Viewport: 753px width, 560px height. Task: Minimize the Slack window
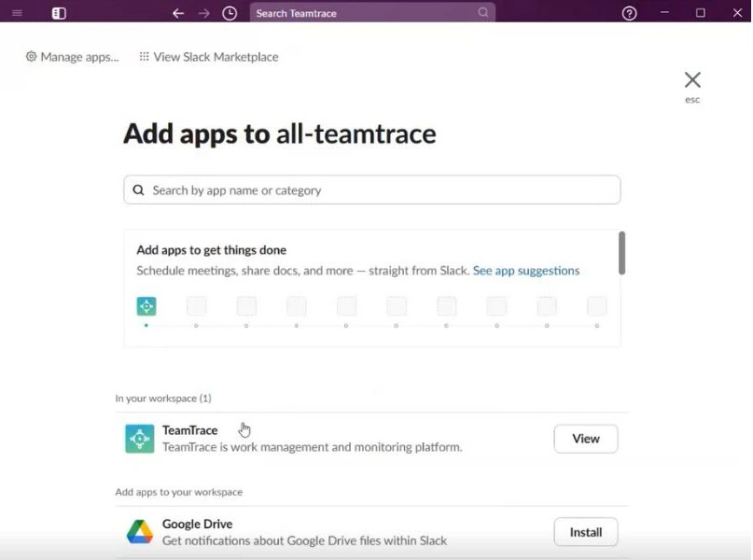664,12
